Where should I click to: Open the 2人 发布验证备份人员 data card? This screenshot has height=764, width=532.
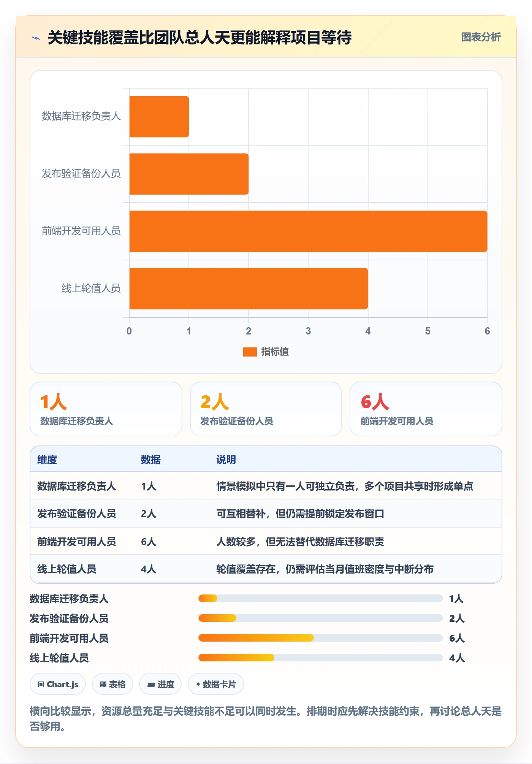click(266, 409)
